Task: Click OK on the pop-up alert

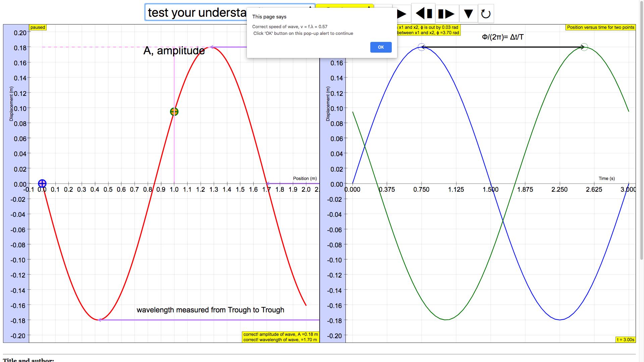Action: pos(381,47)
